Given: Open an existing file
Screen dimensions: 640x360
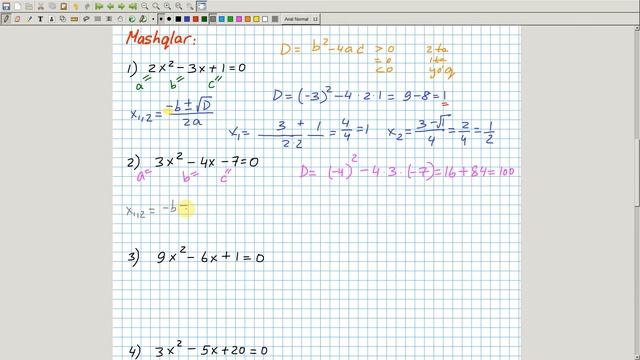Looking at the screenshot, I should point(29,7).
